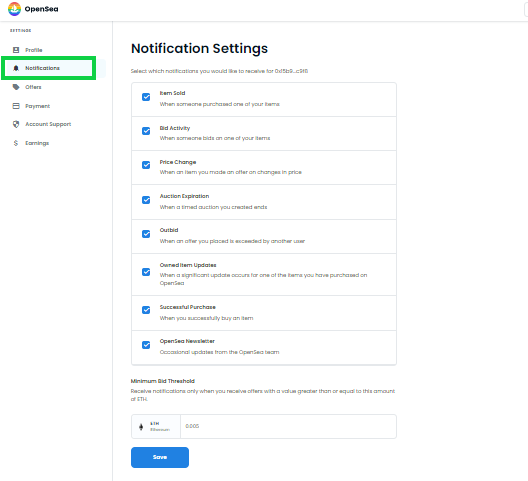
Task: Click the OpenSea brand name link
Action: coord(41,9)
